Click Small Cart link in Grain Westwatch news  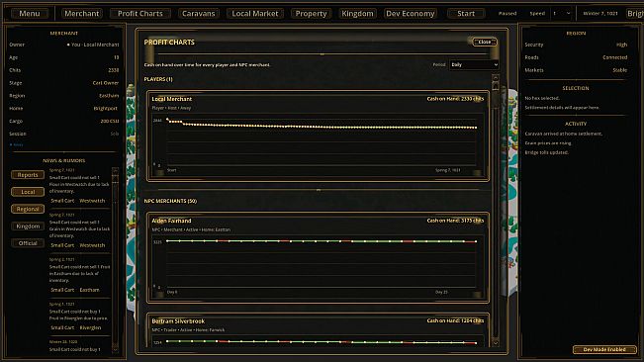click(62, 245)
